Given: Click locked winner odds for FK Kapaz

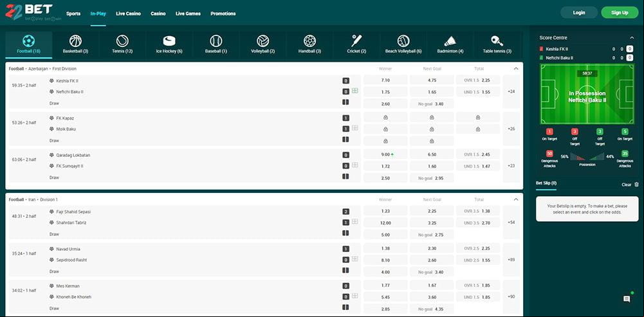Looking at the screenshot, I should 385,118.
